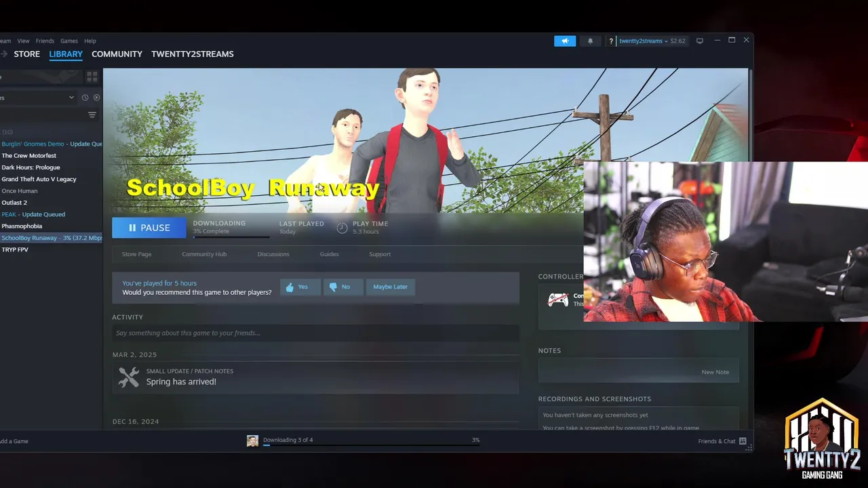Click the downloading game thumbnail in footer

click(252, 441)
